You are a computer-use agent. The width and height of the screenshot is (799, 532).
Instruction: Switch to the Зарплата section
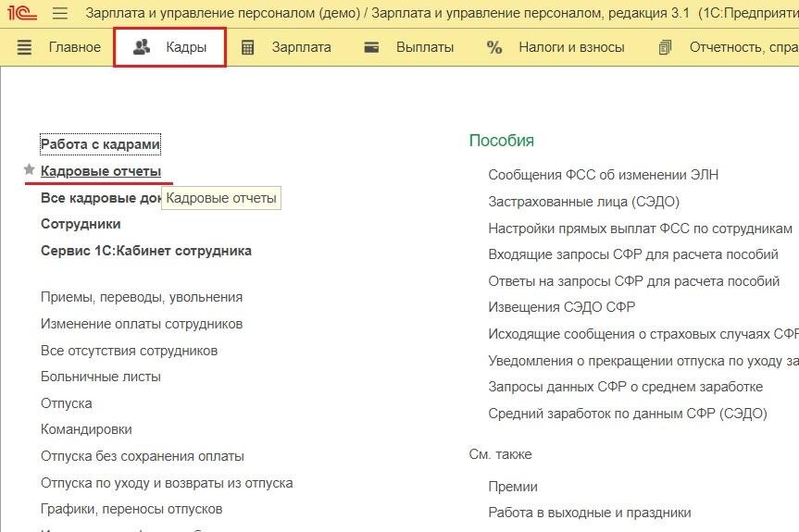301,47
